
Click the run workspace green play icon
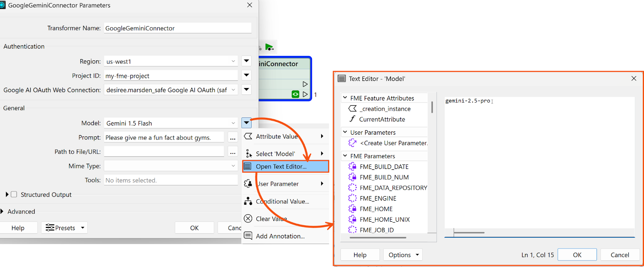pyautogui.click(x=269, y=47)
